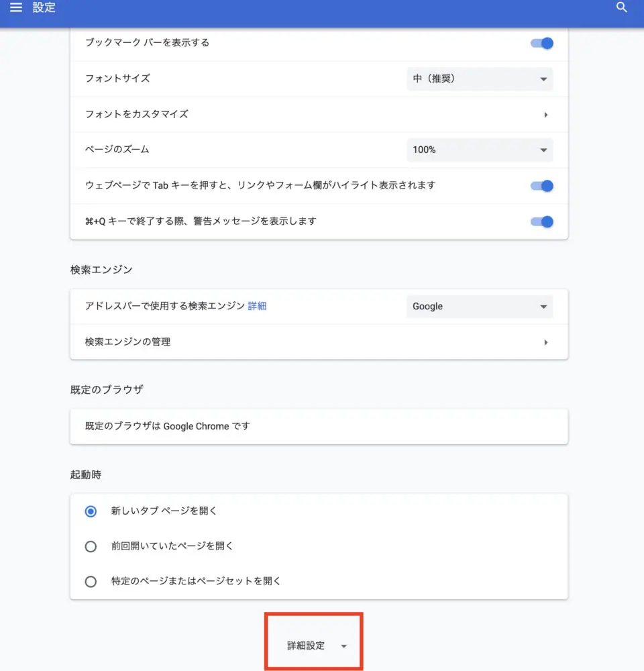Click the arrow beside 検索エンジンの管理

click(545, 342)
